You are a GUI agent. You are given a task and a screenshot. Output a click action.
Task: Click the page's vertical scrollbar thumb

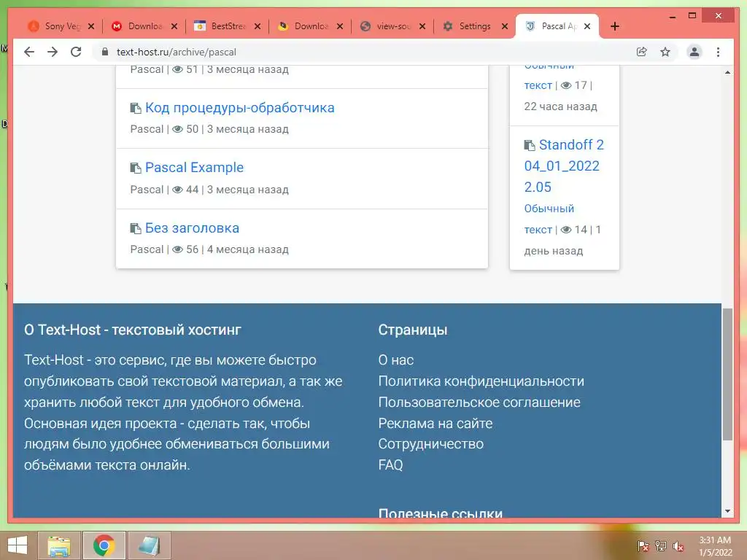(727, 374)
